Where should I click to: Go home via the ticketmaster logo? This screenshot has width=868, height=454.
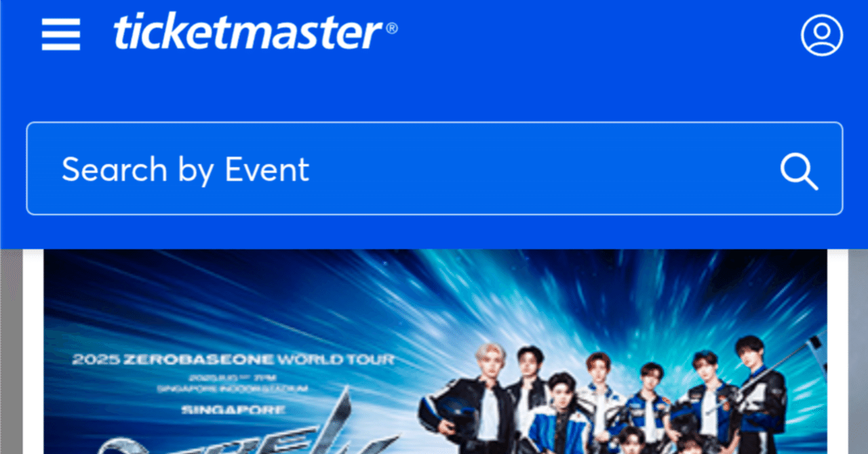[x=248, y=32]
